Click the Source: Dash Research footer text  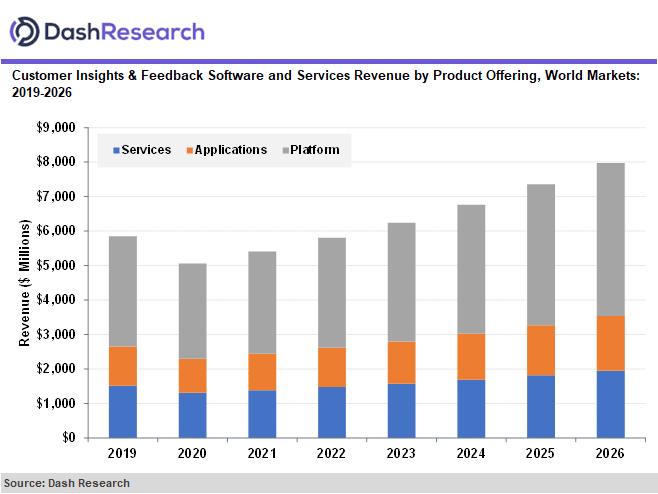click(67, 483)
